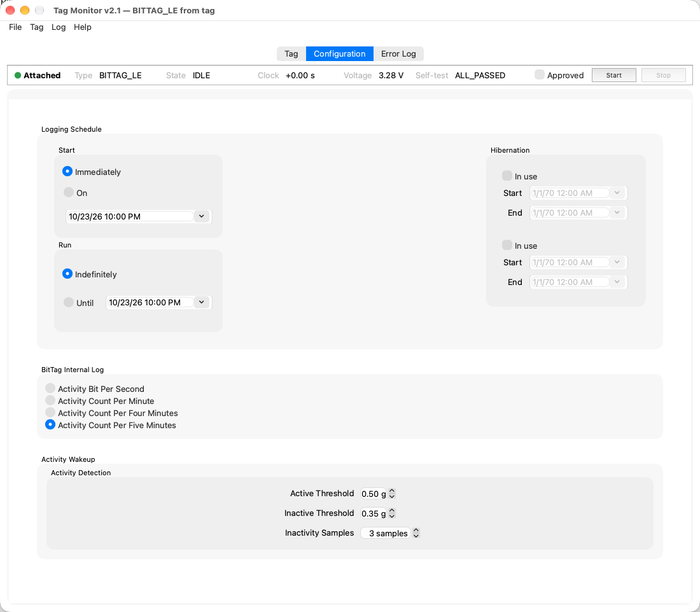This screenshot has width=700, height=612.
Task: Close the Tag Monitor window
Action: point(10,10)
